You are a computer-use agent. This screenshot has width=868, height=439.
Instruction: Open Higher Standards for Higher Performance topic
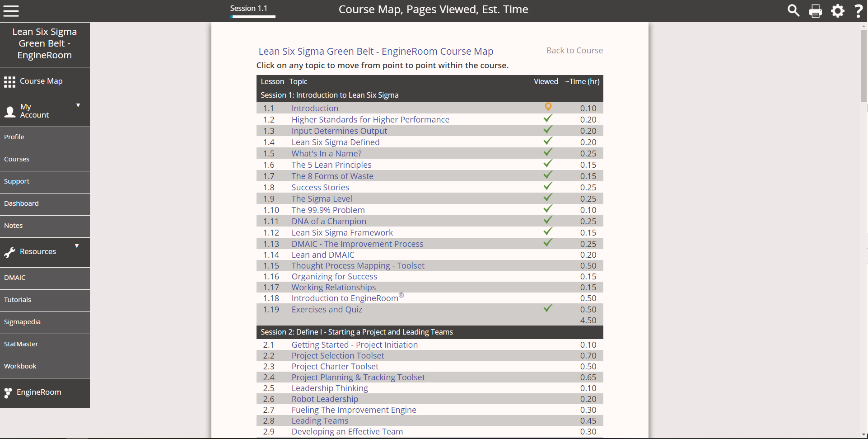[x=370, y=120]
